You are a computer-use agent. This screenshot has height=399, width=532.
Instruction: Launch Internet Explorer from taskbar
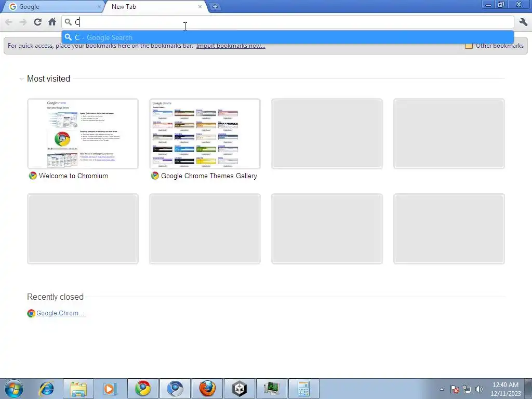pos(46,389)
